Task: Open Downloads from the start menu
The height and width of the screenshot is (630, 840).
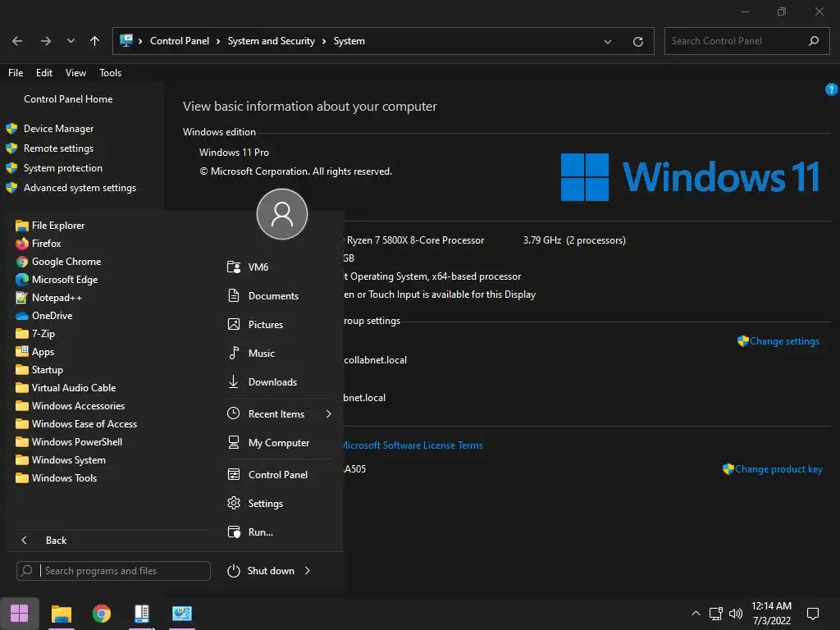Action: tap(272, 382)
